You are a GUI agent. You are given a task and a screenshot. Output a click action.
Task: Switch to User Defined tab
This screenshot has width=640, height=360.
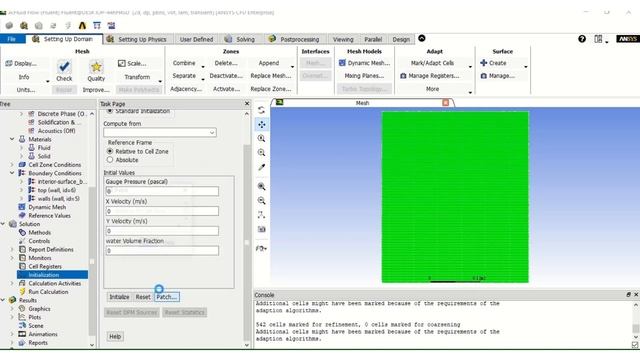(196, 39)
